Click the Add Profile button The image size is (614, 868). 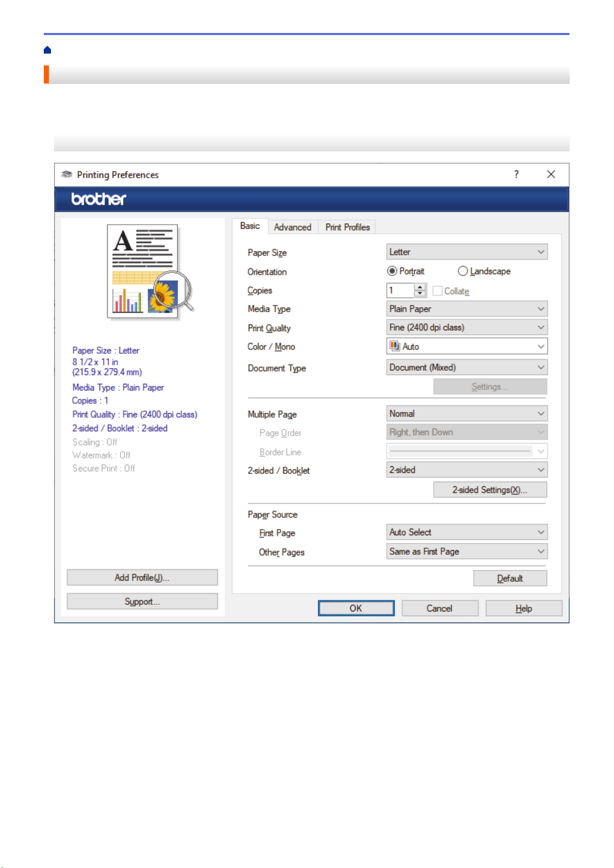click(142, 577)
